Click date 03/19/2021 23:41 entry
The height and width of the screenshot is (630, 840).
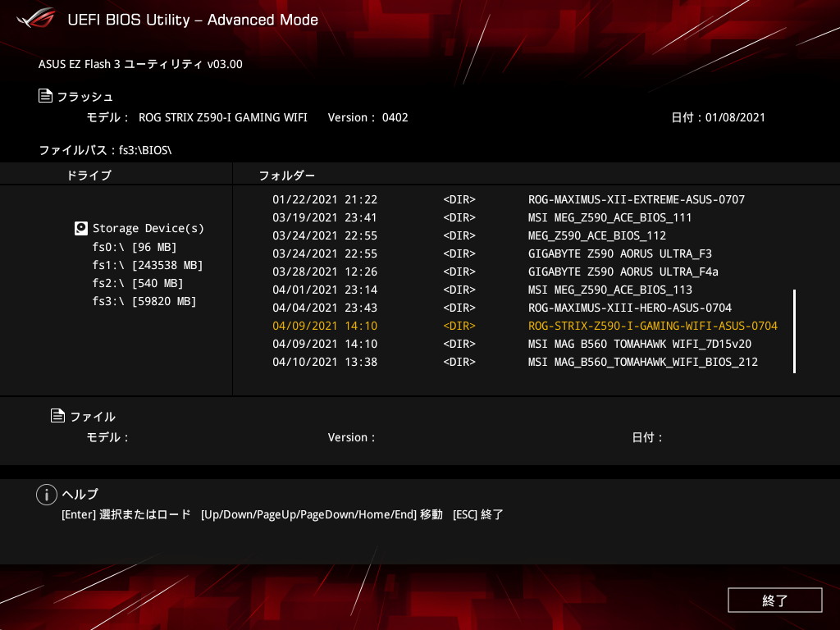coord(325,217)
